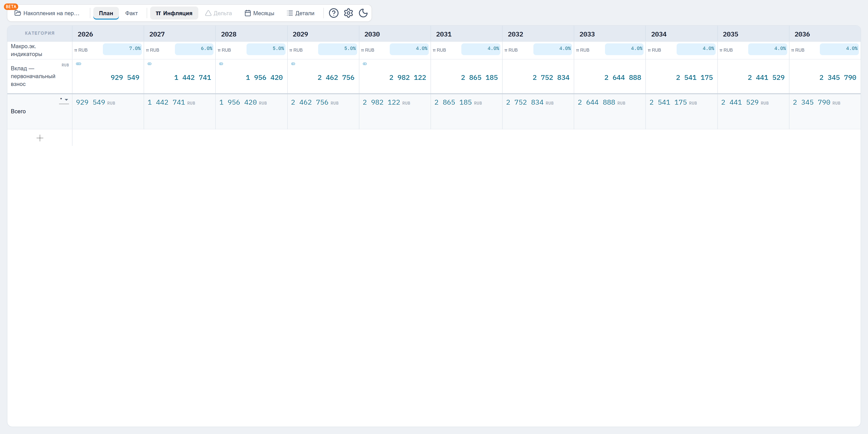This screenshot has height=434, width=868.
Task: Switch to План tab
Action: click(106, 13)
